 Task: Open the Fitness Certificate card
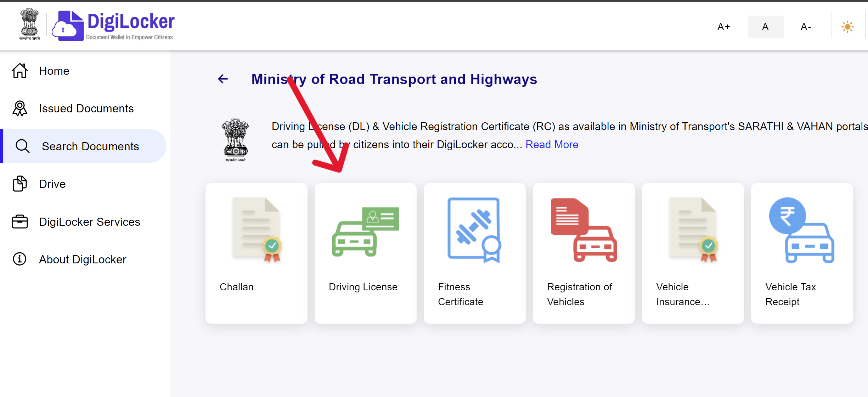pos(474,253)
